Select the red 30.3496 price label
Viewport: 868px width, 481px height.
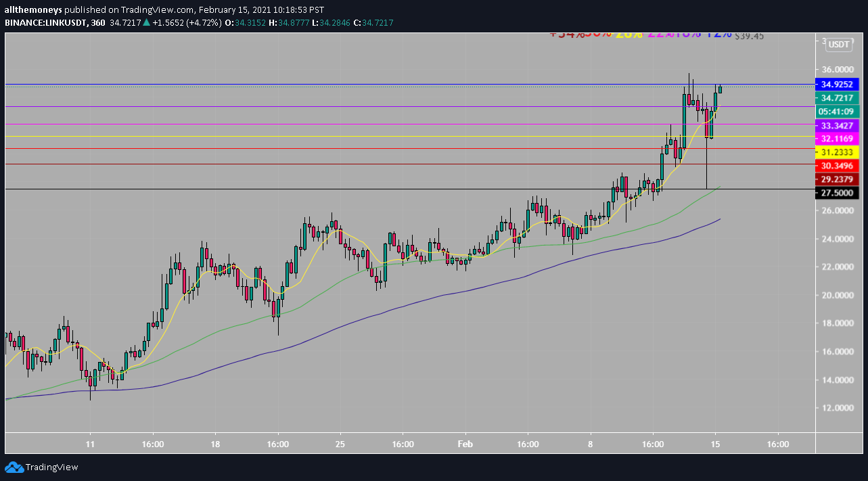838,166
